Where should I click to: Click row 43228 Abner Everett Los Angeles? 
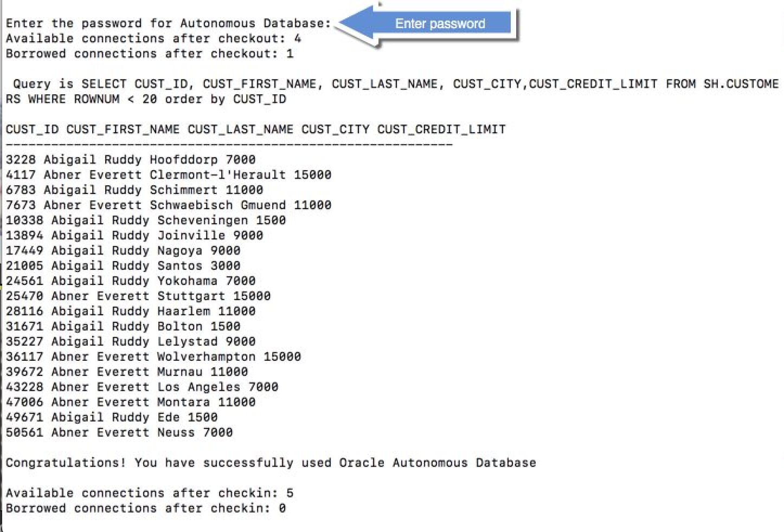point(142,387)
